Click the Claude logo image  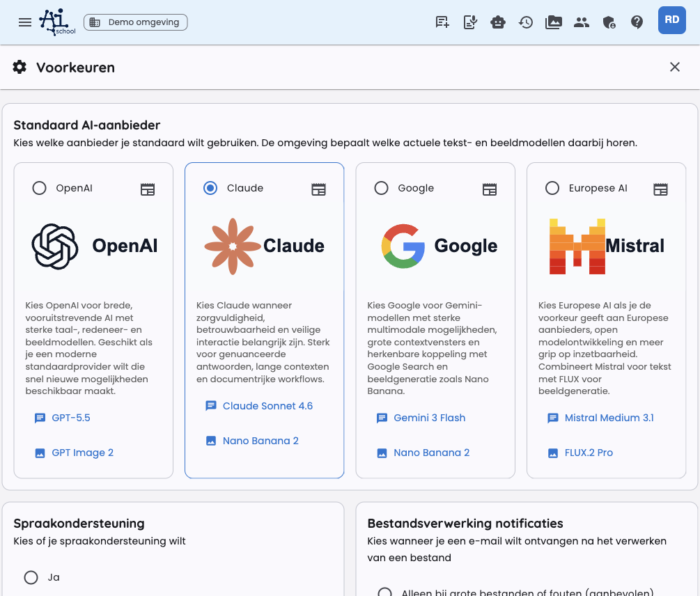pyautogui.click(x=264, y=246)
